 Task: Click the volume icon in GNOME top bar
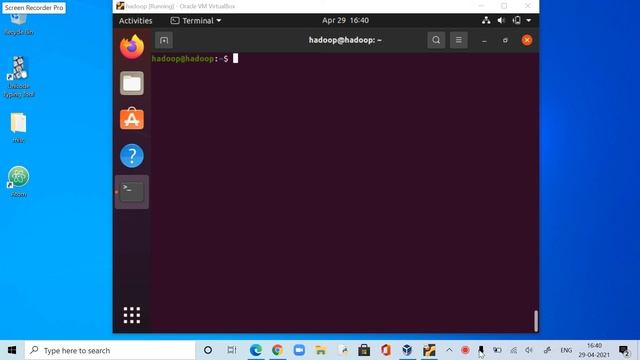(501, 20)
